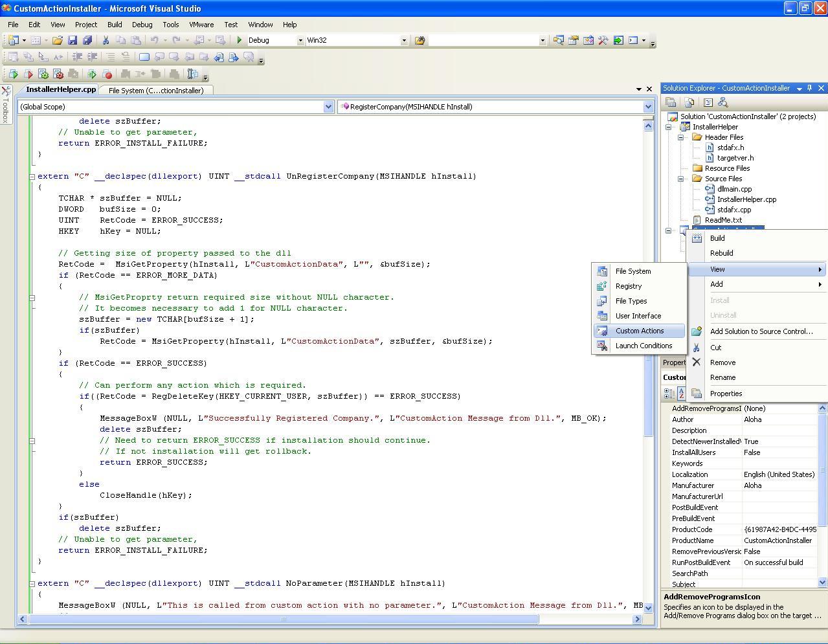The image size is (828, 644).
Task: Expand the Global Scope dropdown
Action: (328, 107)
